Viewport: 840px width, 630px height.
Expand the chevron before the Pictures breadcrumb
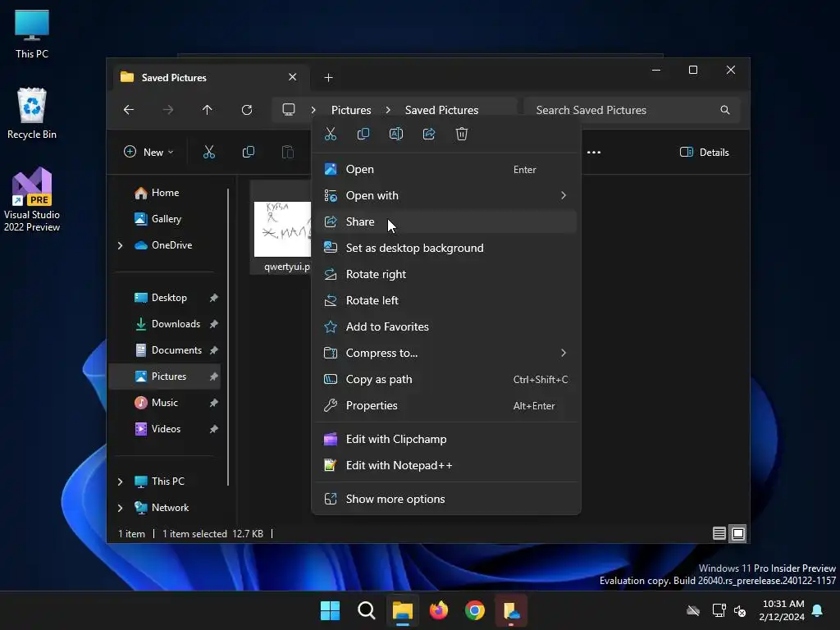click(x=313, y=110)
